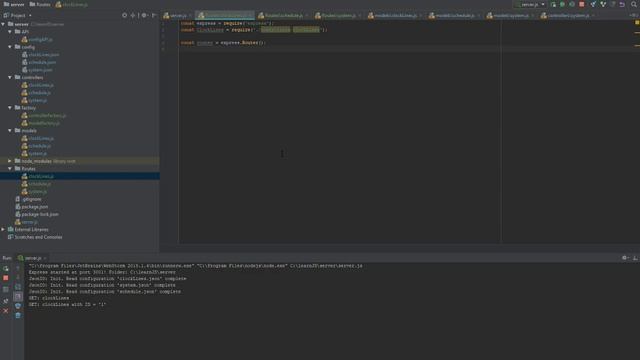Expand the node_modules folder
Viewport: 640px width, 360px height.
coord(10,161)
